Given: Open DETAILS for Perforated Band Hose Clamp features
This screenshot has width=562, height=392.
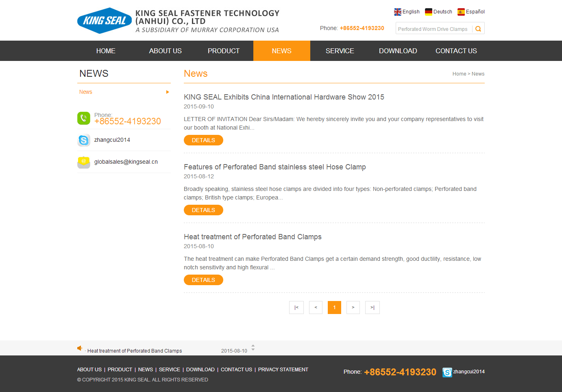Looking at the screenshot, I should [203, 210].
